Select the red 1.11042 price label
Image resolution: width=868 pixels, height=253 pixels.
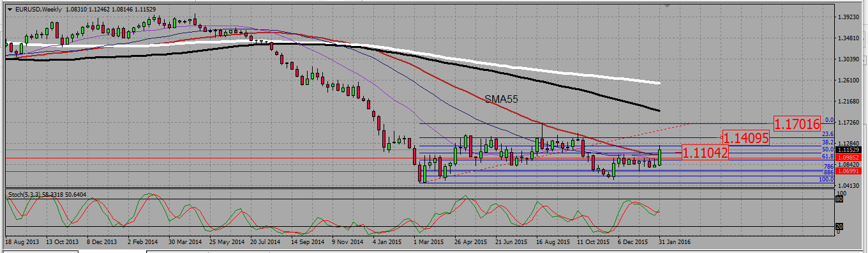[705, 153]
